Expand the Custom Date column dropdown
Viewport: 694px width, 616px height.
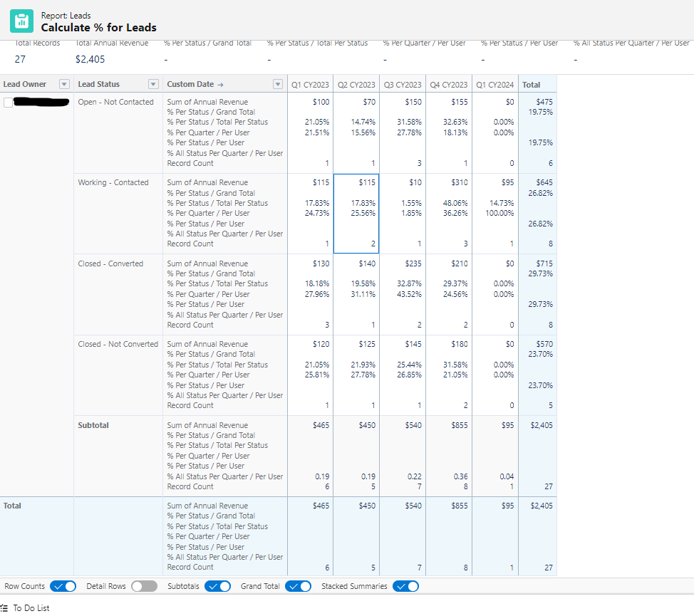pos(277,84)
